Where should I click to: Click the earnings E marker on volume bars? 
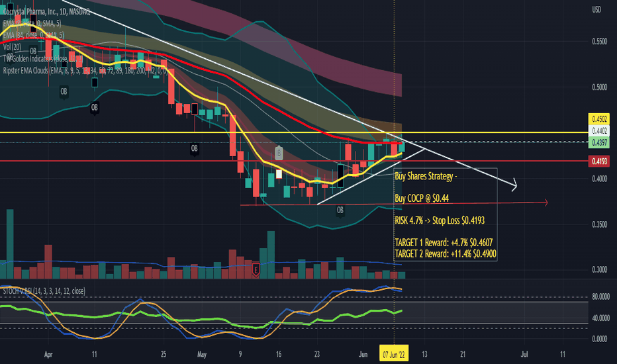[256, 270]
